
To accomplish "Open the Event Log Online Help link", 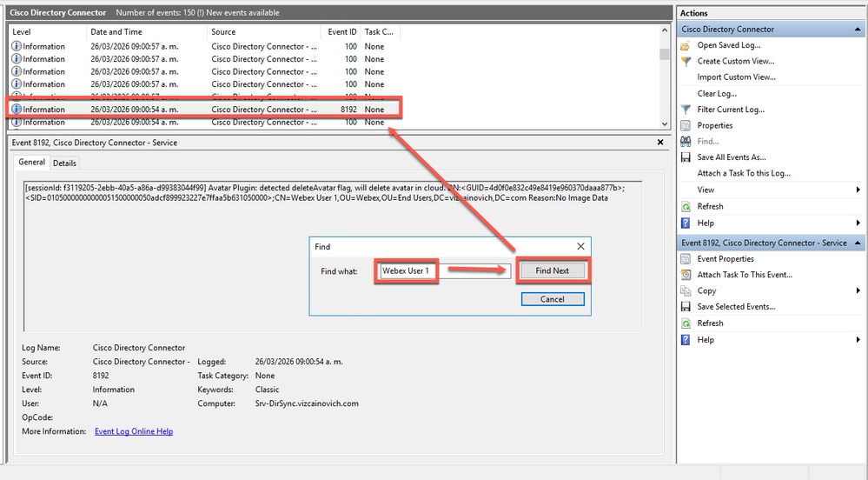I will 134,431.
